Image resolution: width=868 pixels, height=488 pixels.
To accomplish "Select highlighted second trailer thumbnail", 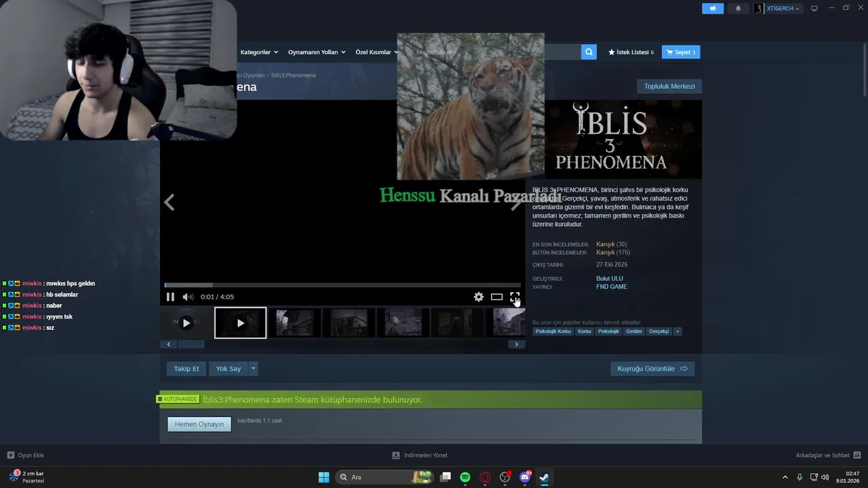I will point(241,323).
